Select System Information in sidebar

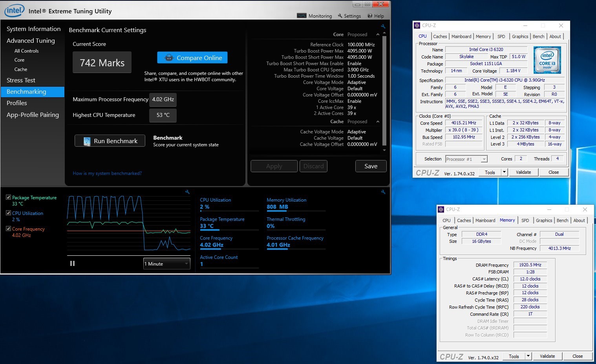point(34,29)
